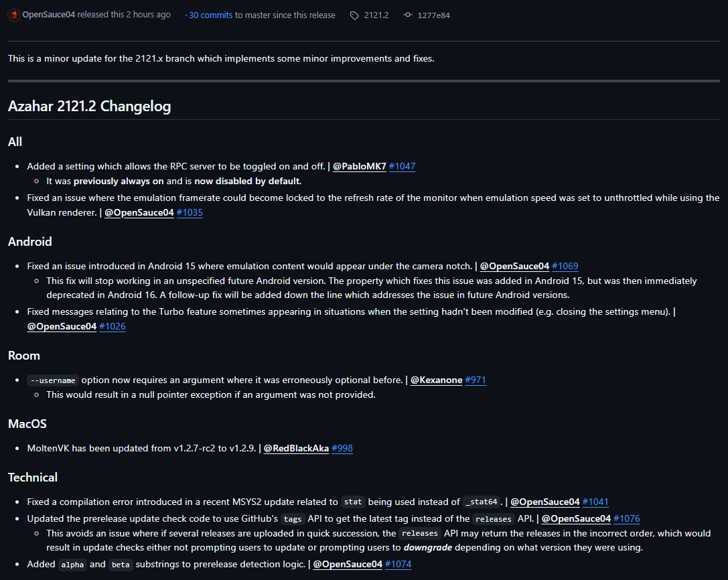Click the tag icon beside 2121.2
728x580 pixels.
[x=354, y=15]
